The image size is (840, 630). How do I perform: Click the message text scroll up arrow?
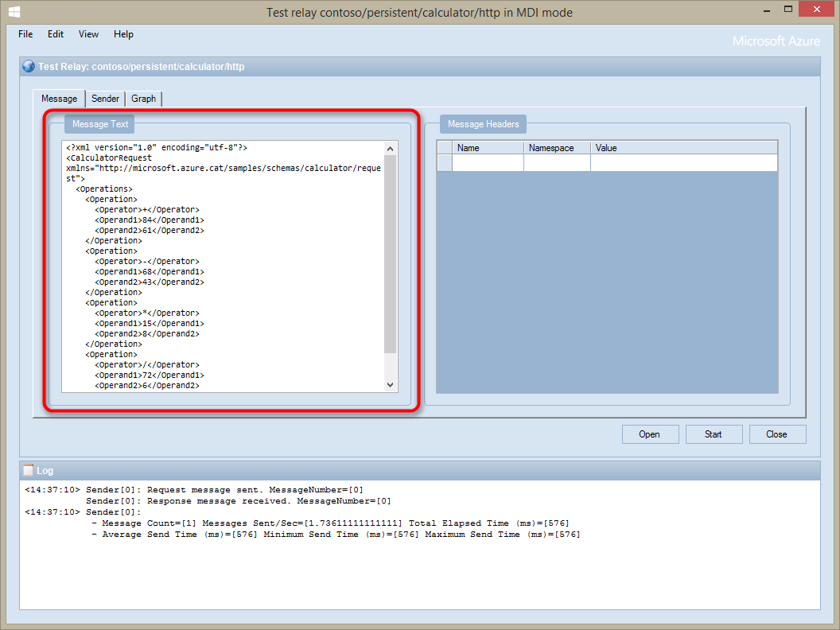point(390,149)
